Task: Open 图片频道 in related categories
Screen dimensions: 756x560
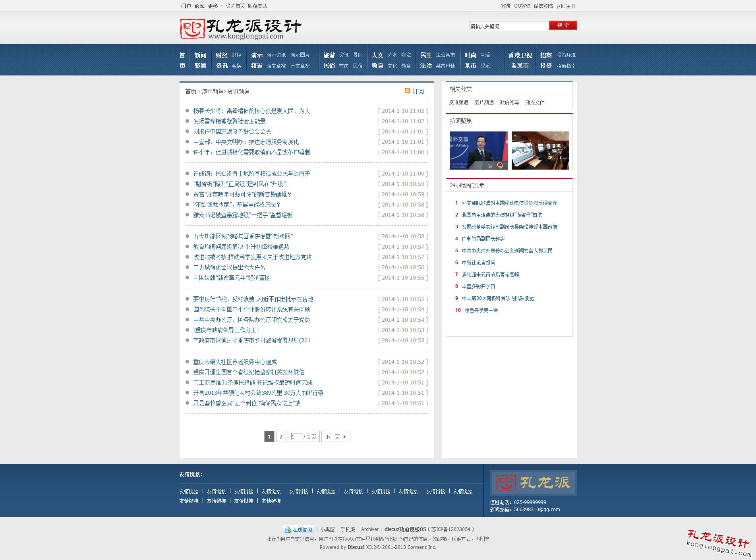Action: pos(484,102)
